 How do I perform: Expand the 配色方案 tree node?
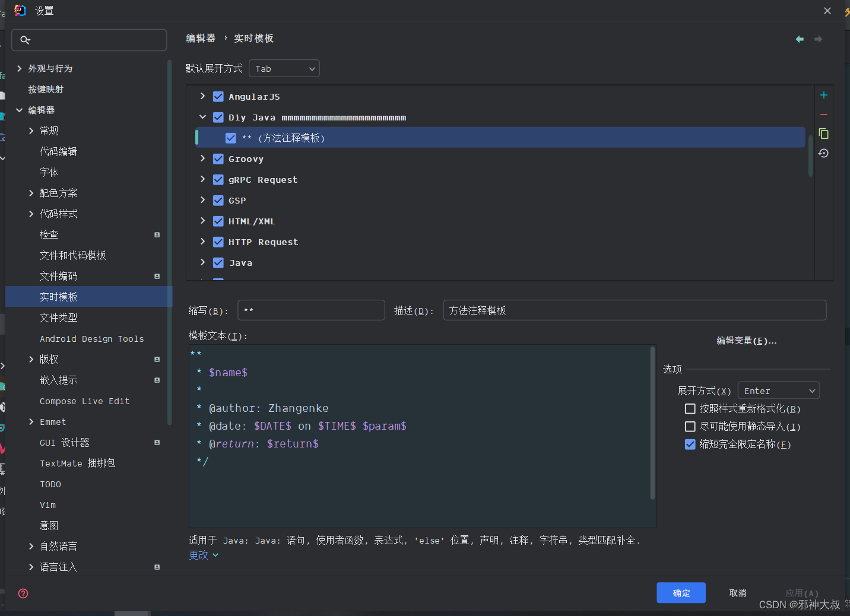coord(31,193)
